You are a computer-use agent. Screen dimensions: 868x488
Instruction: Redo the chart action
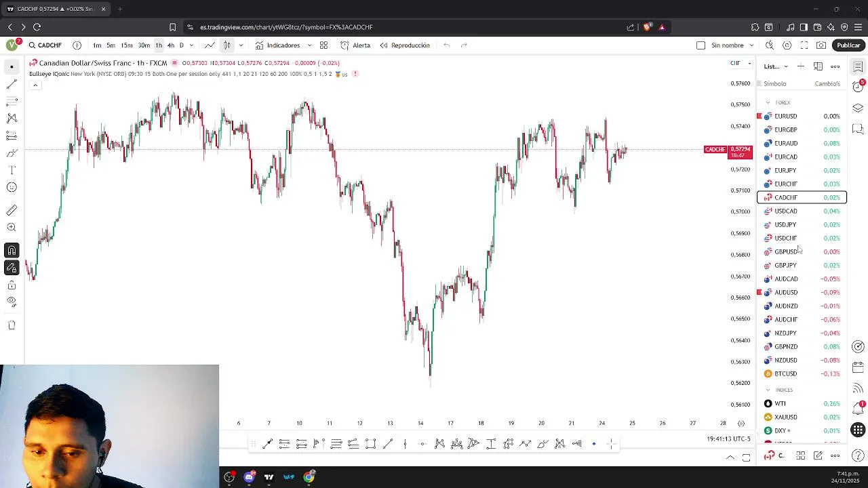click(x=464, y=45)
